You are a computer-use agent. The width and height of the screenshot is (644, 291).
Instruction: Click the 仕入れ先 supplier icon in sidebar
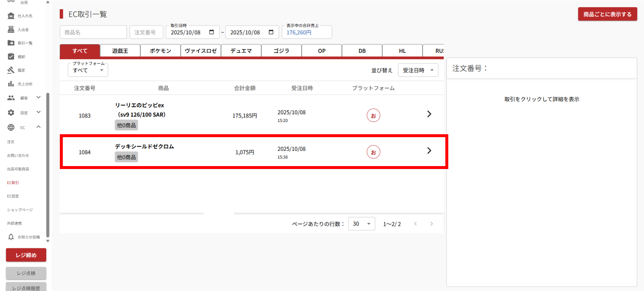pos(11,16)
